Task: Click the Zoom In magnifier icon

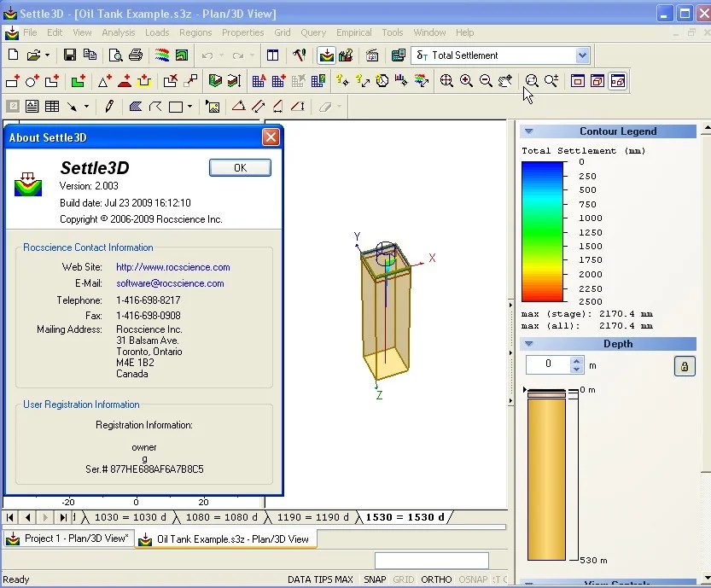Action: point(466,81)
